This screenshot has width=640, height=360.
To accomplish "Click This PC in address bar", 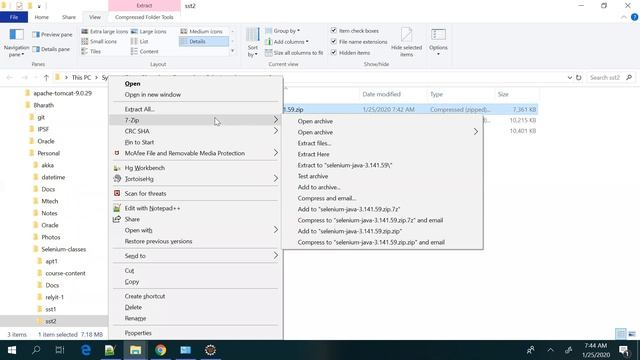I will click(81, 78).
